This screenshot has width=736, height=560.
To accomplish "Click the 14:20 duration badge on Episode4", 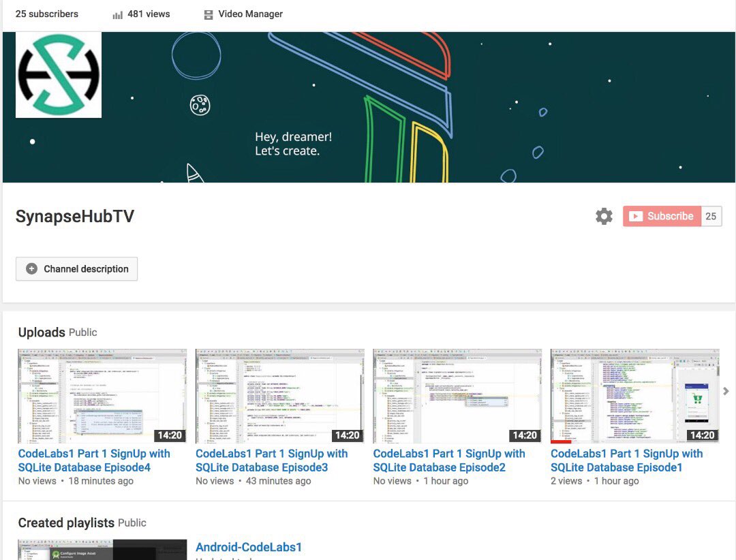I will (x=170, y=435).
